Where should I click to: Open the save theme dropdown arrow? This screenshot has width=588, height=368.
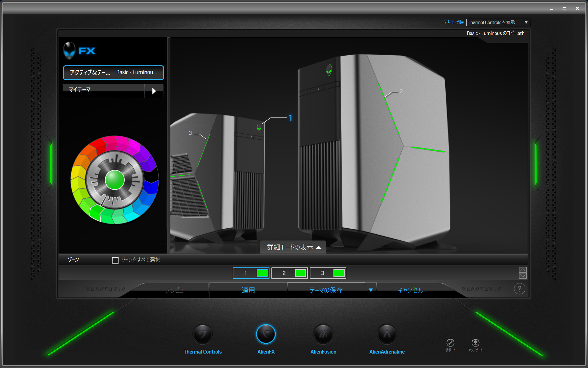[x=370, y=290]
